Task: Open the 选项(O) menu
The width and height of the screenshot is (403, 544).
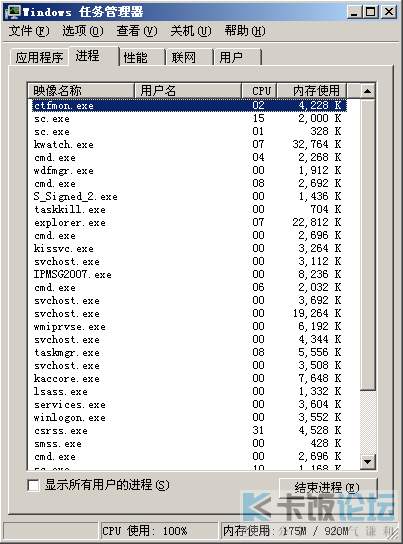Action: click(83, 31)
